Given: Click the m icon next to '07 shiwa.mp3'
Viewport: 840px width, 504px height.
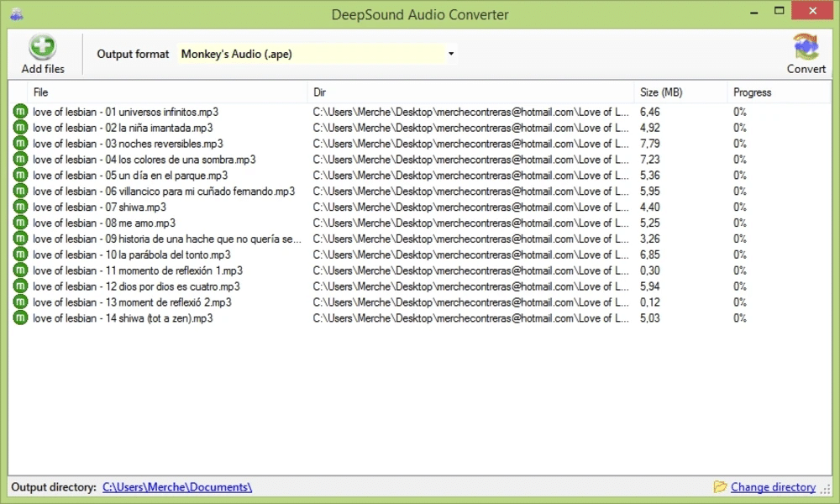Looking at the screenshot, I should (19, 207).
